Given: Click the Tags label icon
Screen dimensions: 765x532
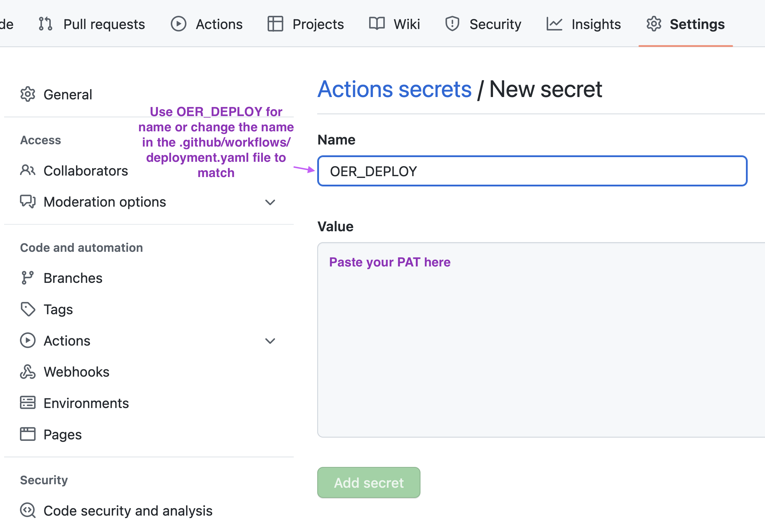Looking at the screenshot, I should tap(28, 309).
